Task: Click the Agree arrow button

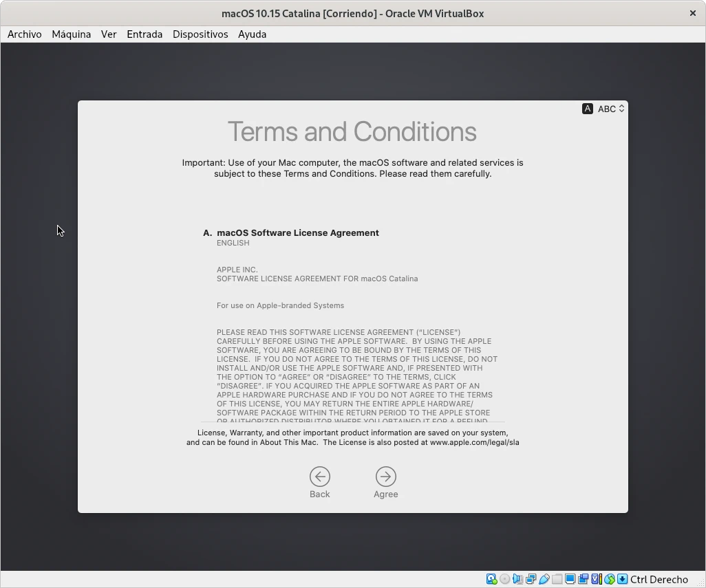Action: coord(385,477)
